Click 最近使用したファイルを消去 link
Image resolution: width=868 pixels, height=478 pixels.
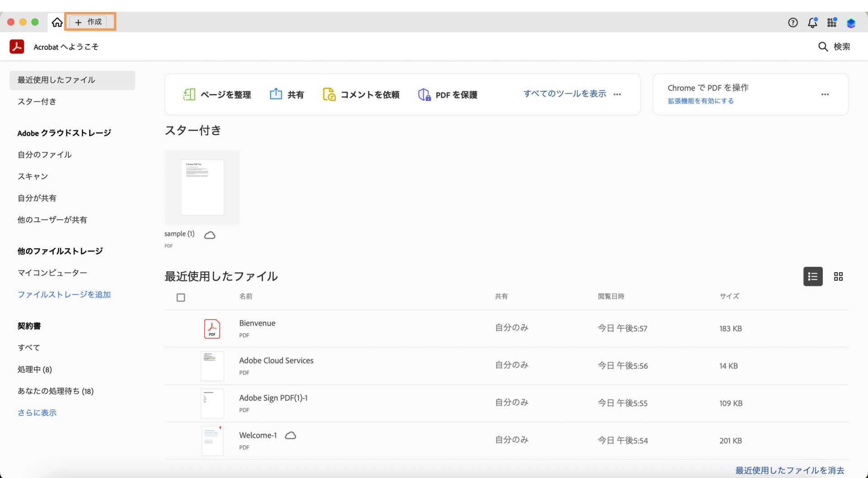[x=789, y=470]
